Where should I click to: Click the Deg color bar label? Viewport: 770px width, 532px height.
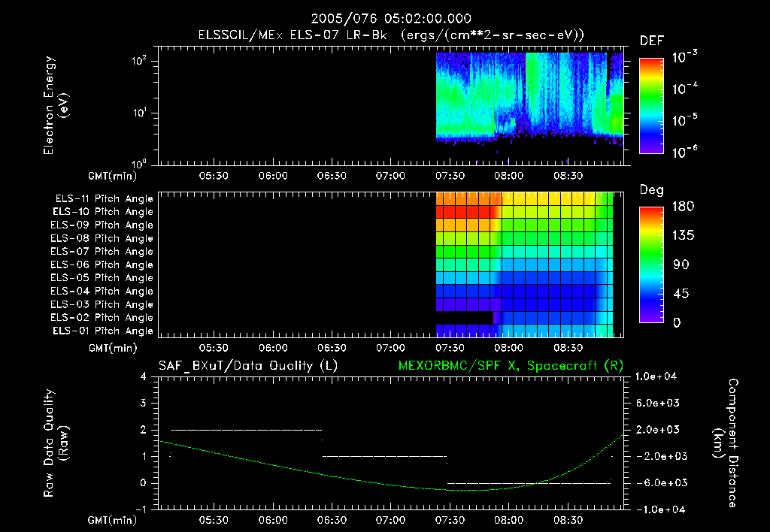pyautogui.click(x=652, y=190)
